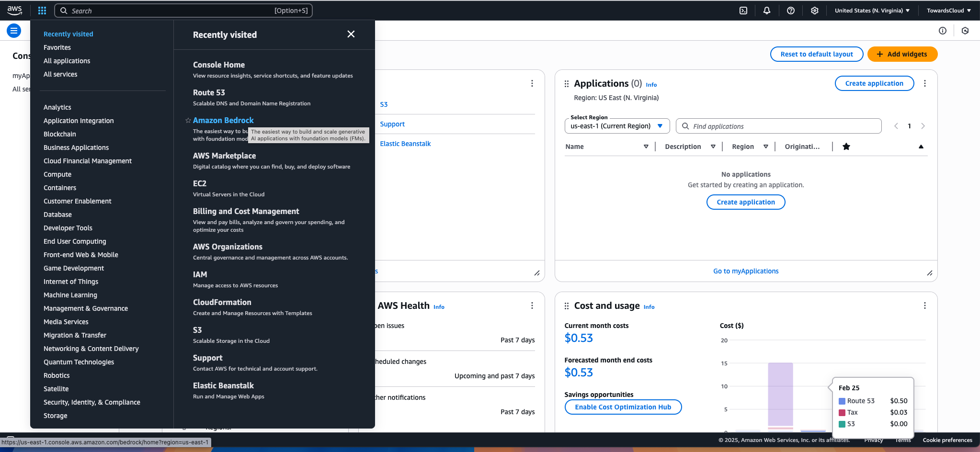Image resolution: width=980 pixels, height=452 pixels.
Task: Open the Security, Identity, & Compliance category
Action: click(x=92, y=402)
